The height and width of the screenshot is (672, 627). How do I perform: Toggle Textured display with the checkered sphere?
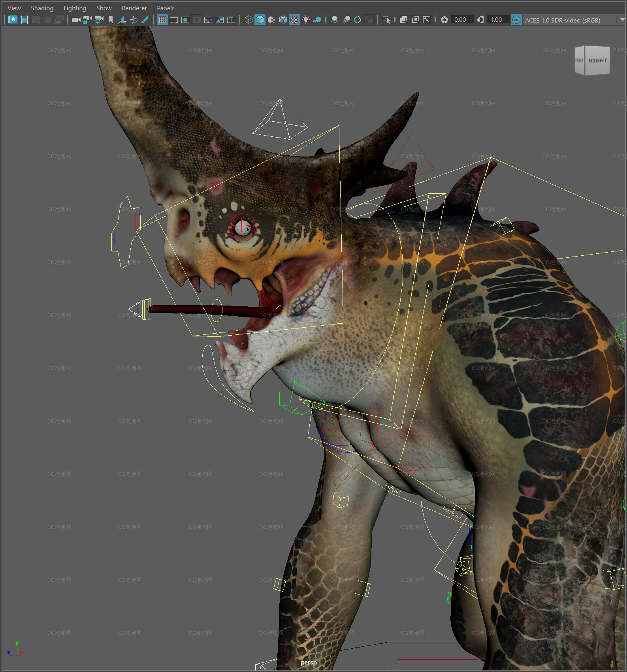294,20
